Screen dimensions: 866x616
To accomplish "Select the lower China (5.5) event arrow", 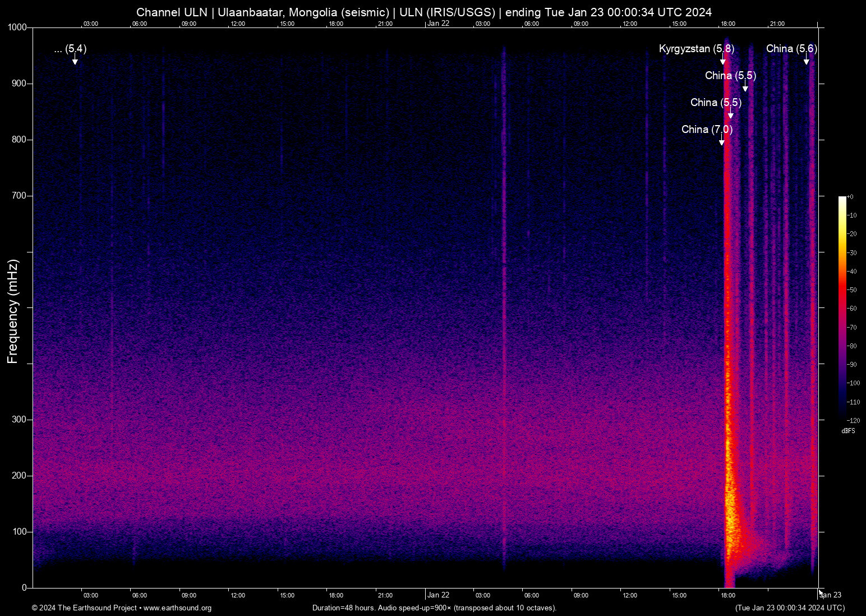I will click(x=730, y=115).
